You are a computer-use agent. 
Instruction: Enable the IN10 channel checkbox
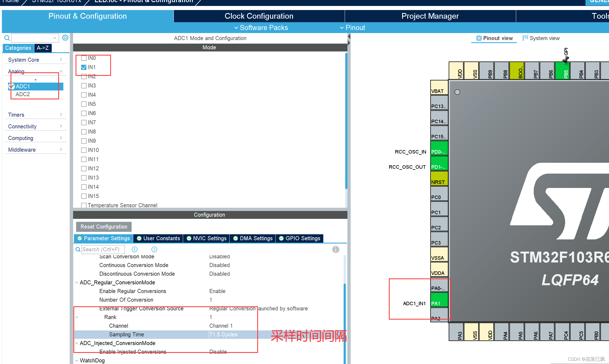pyautogui.click(x=84, y=150)
